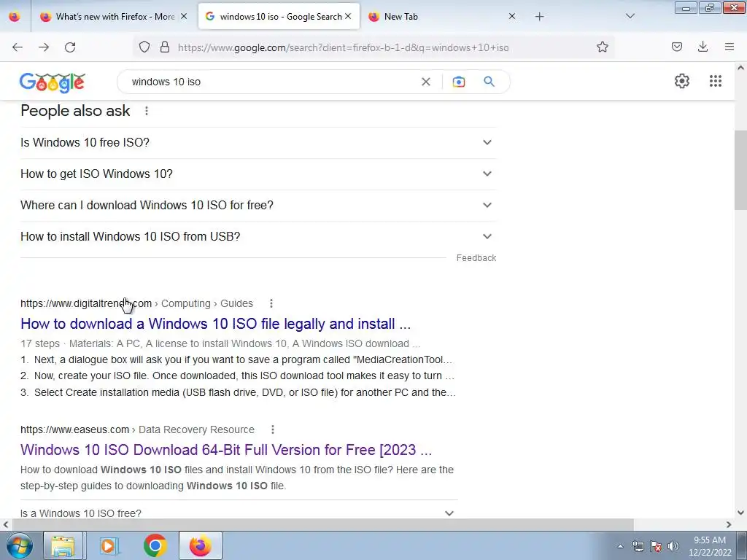Launch Windows Media Player from taskbar

point(109,545)
